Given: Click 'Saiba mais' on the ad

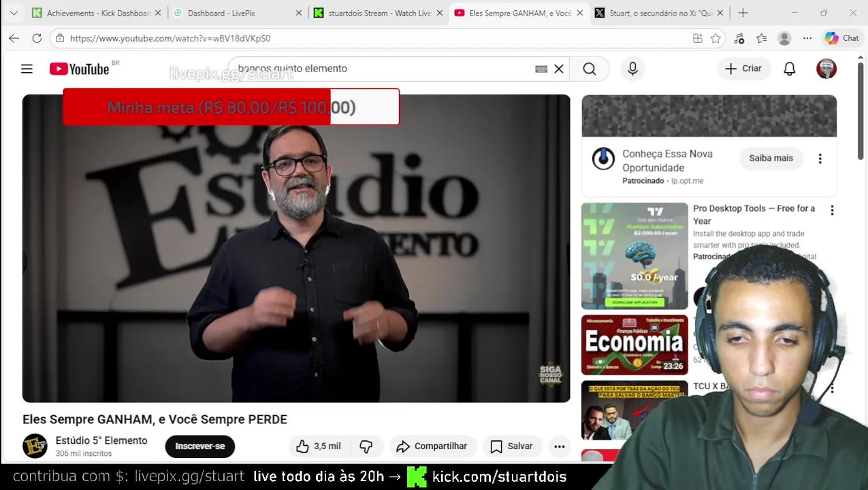Looking at the screenshot, I should (771, 159).
